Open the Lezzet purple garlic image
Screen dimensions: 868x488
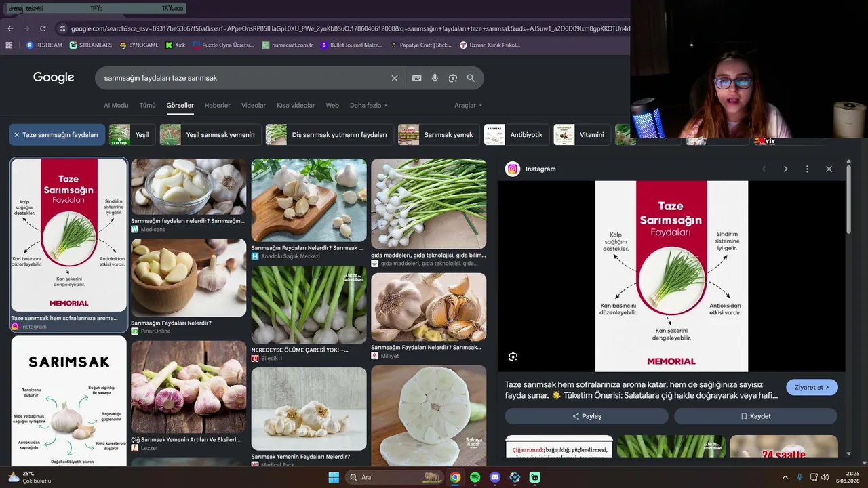click(x=189, y=387)
